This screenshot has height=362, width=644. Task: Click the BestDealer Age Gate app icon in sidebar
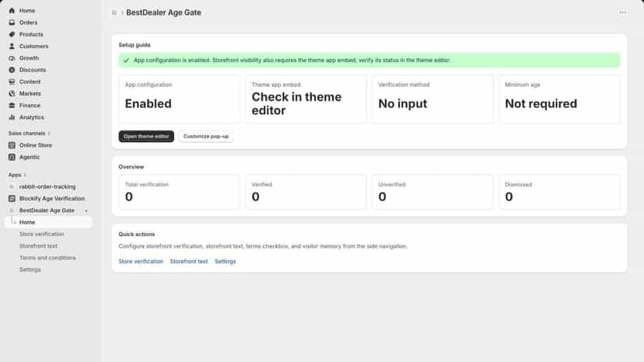click(x=12, y=211)
